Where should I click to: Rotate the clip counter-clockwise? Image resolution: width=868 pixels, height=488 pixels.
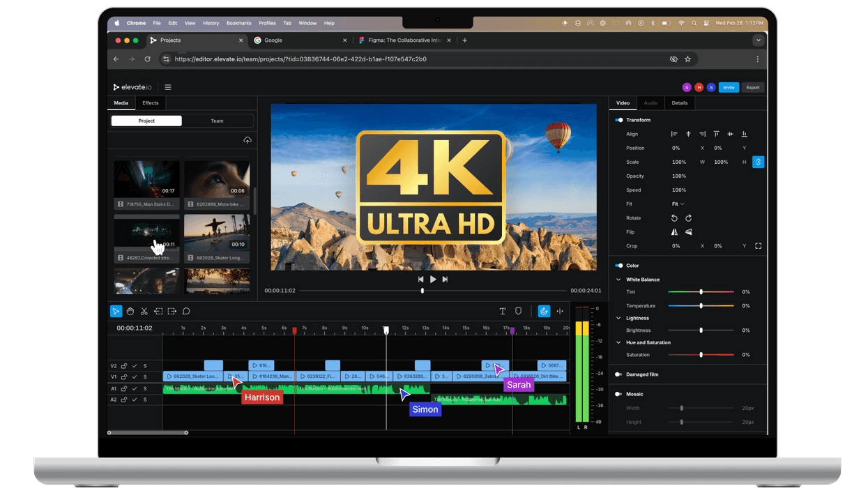[x=674, y=218]
